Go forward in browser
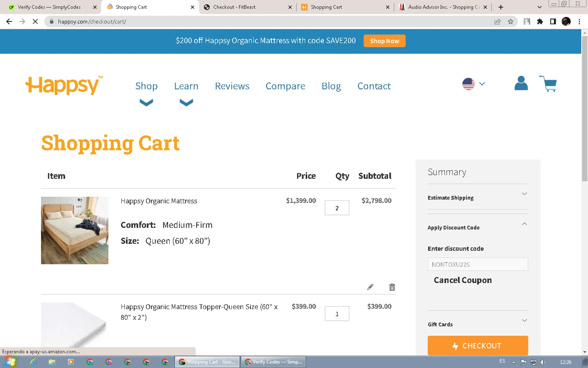This screenshot has height=368, width=588. click(22, 22)
